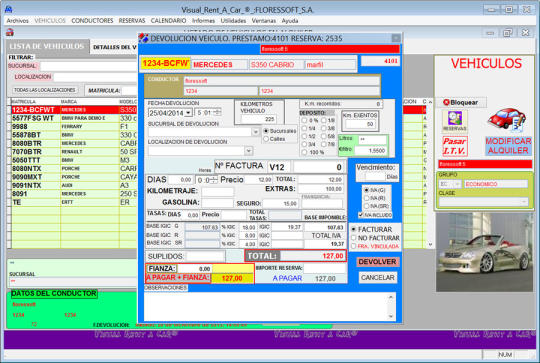Click the SUCURSAL filter field

[x=89, y=66]
